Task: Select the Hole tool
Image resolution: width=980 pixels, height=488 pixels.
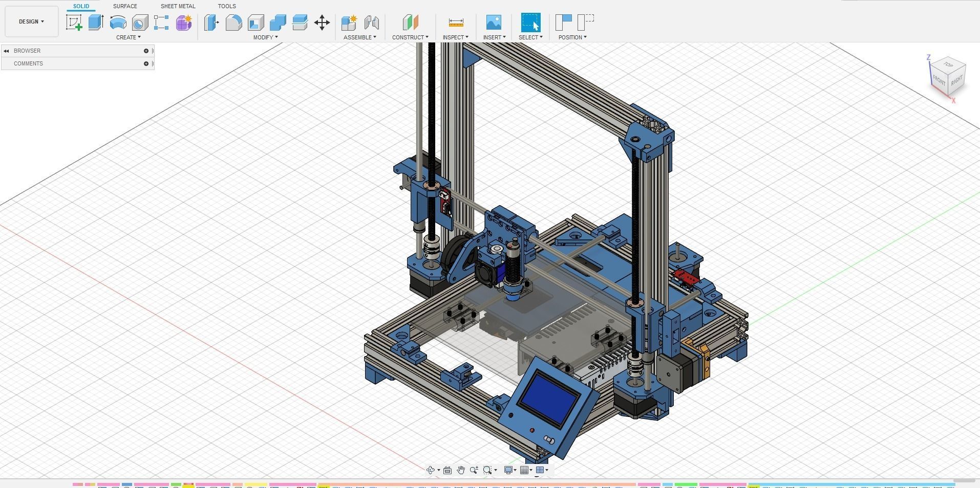Action: coord(140,23)
